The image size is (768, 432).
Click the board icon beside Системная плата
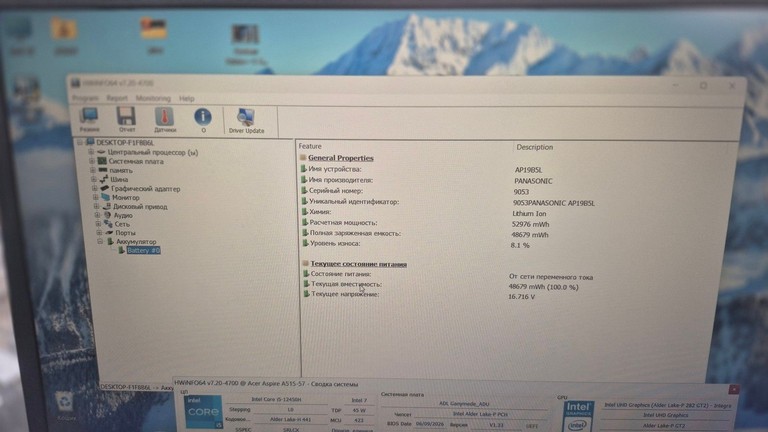[x=102, y=161]
